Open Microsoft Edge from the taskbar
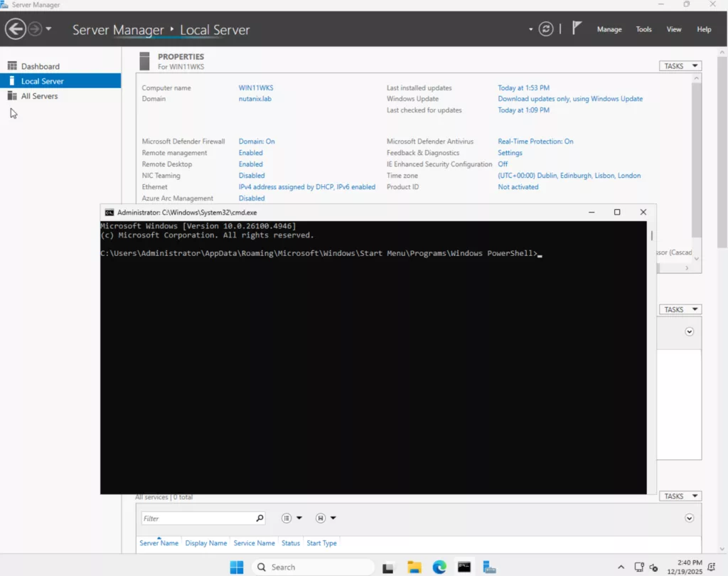 point(439,567)
